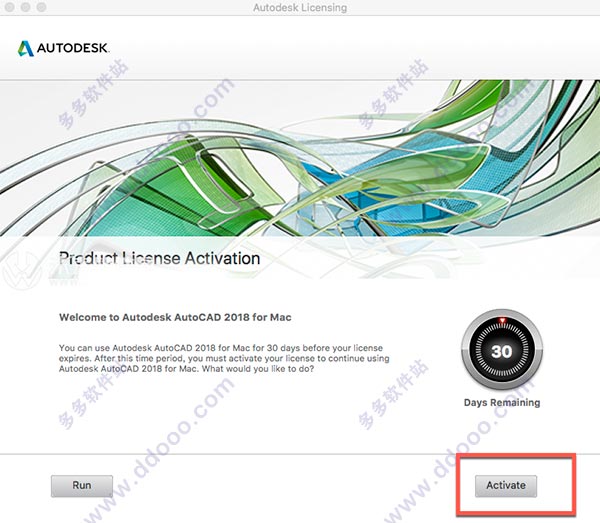Click the red close window button
This screenshot has width=600, height=523.
click(10, 7)
